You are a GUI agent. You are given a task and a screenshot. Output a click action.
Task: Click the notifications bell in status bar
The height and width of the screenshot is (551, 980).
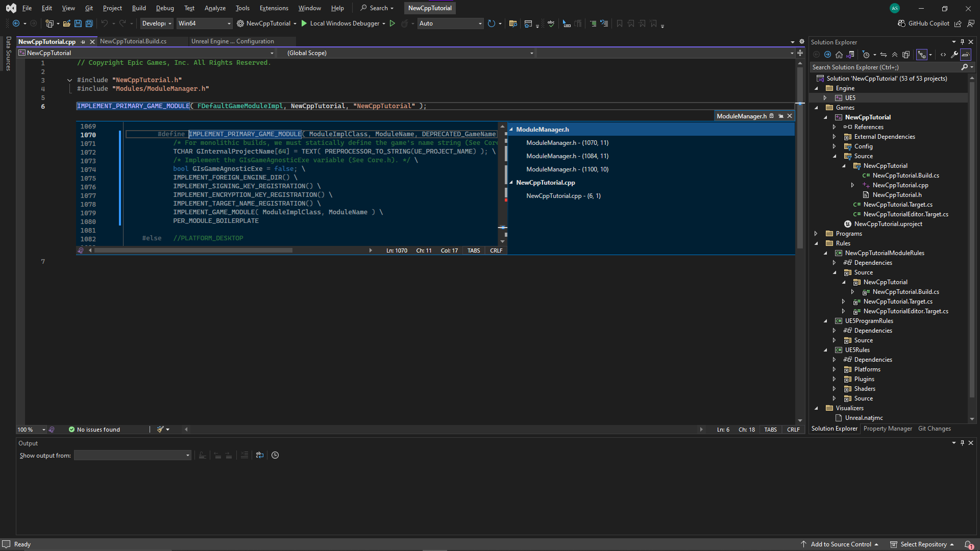pyautogui.click(x=968, y=544)
